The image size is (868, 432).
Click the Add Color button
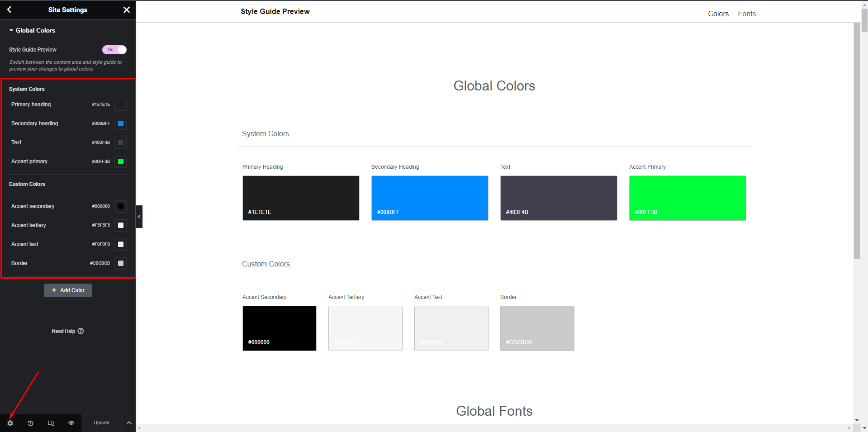68,290
